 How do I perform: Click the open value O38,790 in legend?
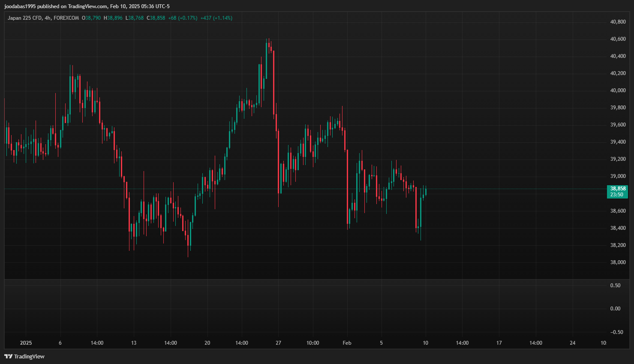click(91, 18)
